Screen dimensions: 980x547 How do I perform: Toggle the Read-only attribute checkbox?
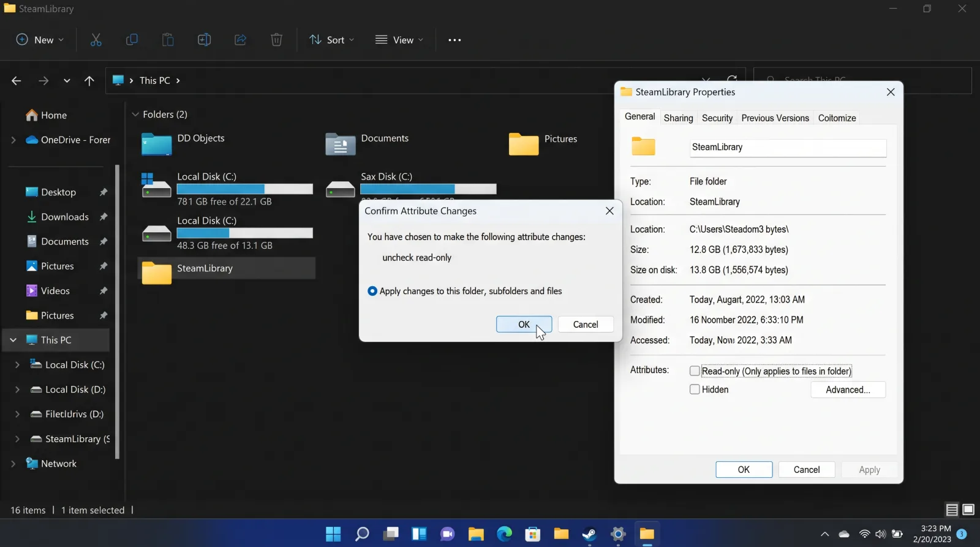pyautogui.click(x=695, y=371)
